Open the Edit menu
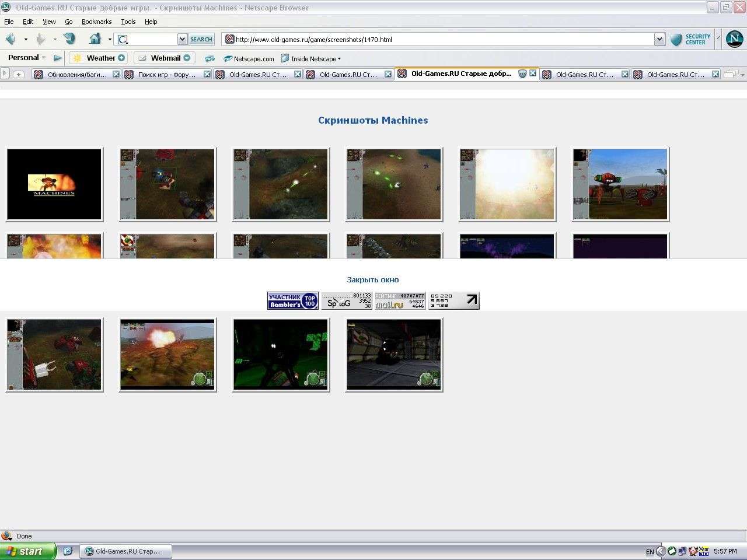The width and height of the screenshot is (747, 560). pyautogui.click(x=28, y=22)
